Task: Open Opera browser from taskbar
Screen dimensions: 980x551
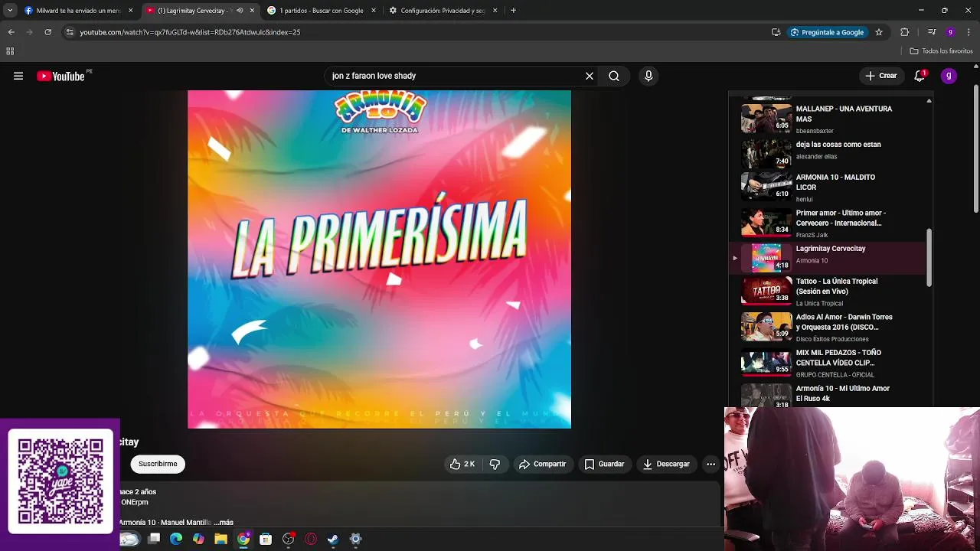Action: (311, 539)
